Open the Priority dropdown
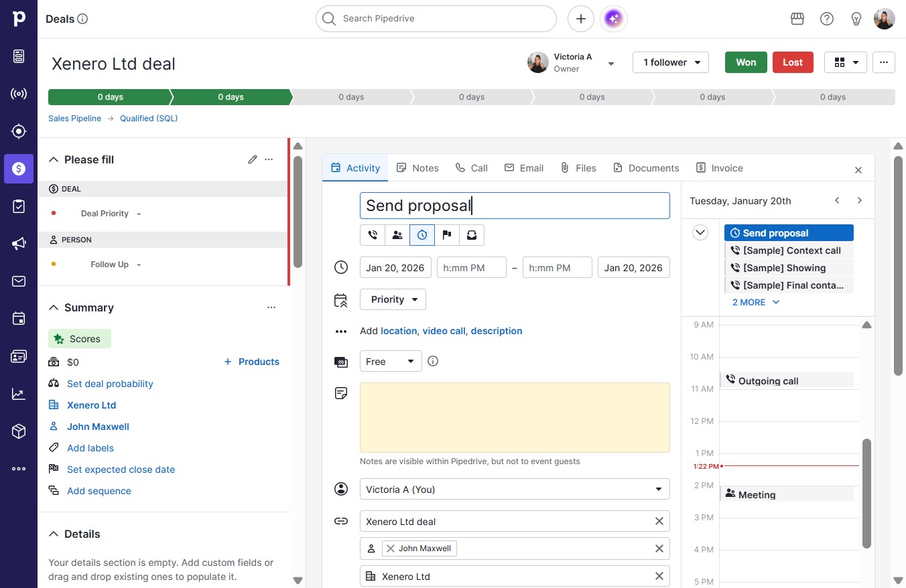This screenshot has height=588, width=906. tap(393, 299)
